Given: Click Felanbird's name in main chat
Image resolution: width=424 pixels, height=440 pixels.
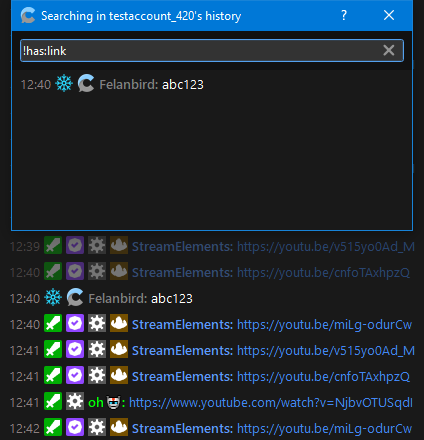Looking at the screenshot, I should (x=118, y=299).
